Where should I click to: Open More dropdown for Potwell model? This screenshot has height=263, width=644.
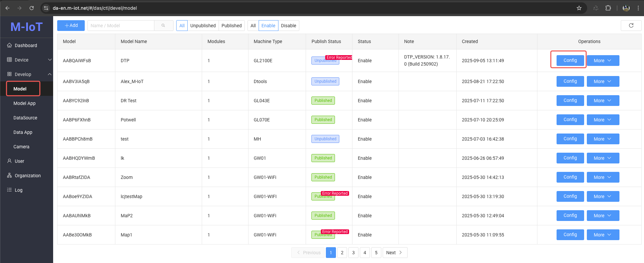coord(603,120)
